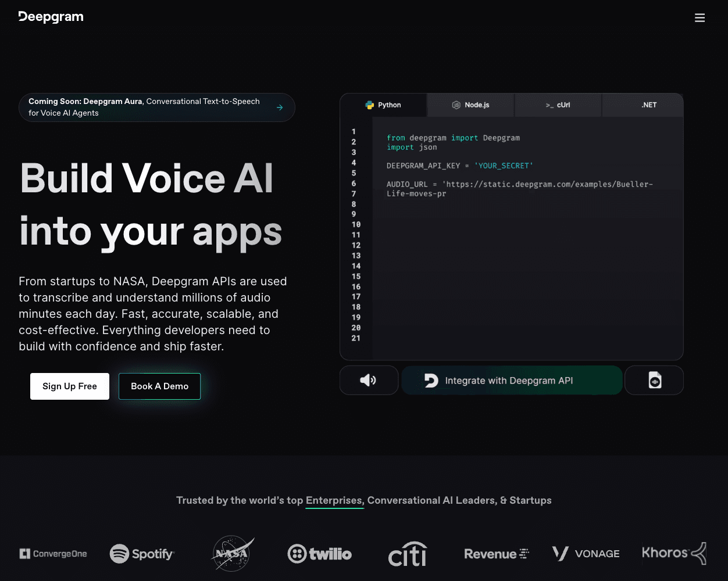Click the Deepgram logo

[51, 17]
